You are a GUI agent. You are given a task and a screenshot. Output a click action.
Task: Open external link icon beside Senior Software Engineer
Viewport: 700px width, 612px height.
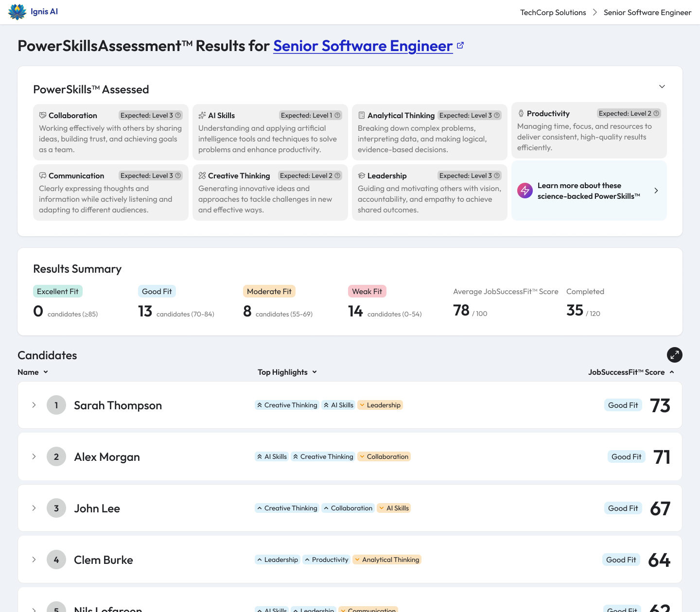click(x=460, y=46)
